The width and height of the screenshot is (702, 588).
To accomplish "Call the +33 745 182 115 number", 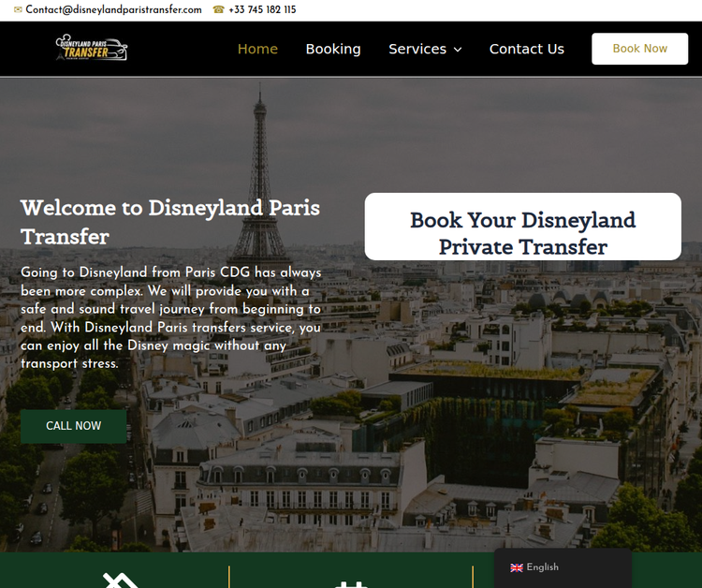I will pyautogui.click(x=262, y=10).
